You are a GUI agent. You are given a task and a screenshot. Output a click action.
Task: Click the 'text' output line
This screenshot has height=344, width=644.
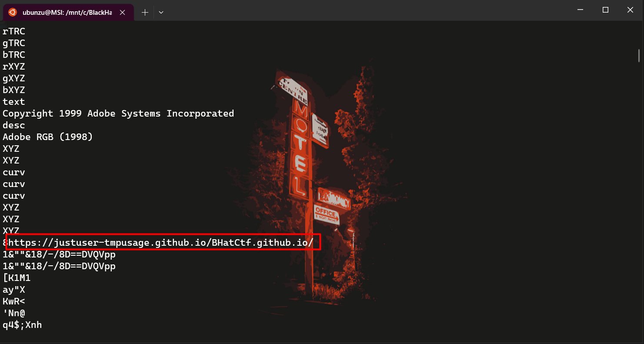14,102
